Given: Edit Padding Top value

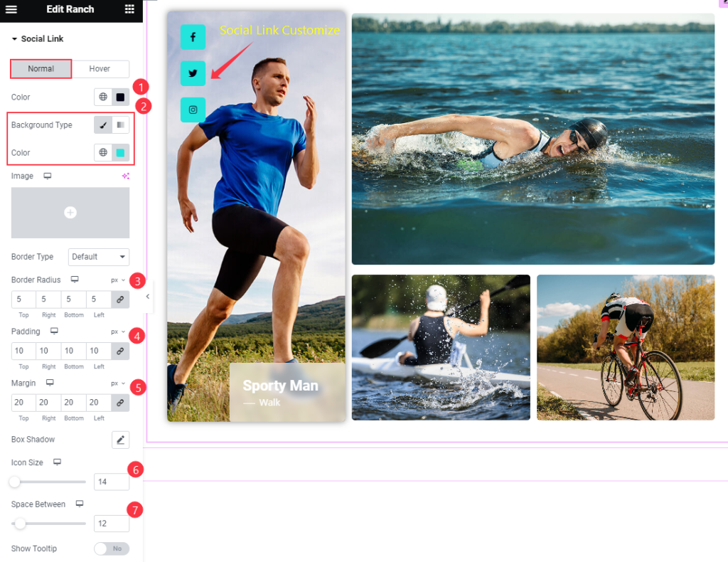Looking at the screenshot, I should [23, 351].
